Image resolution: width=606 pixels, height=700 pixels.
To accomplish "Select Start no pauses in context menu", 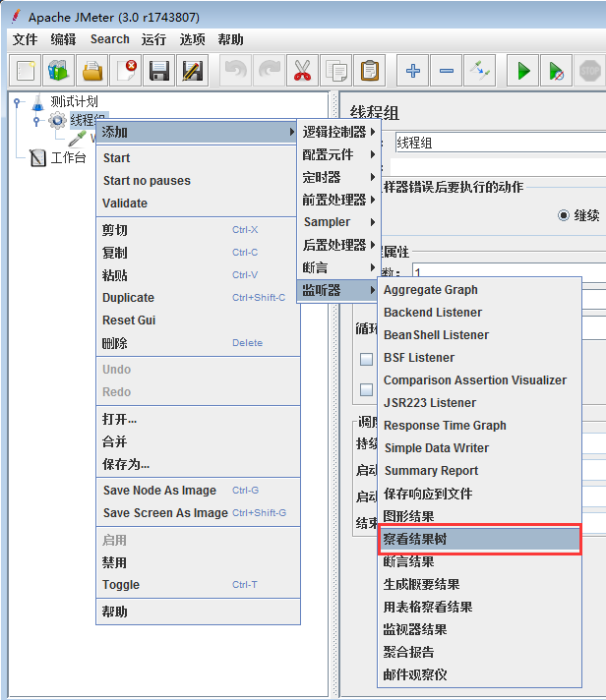I will tap(197, 181).
